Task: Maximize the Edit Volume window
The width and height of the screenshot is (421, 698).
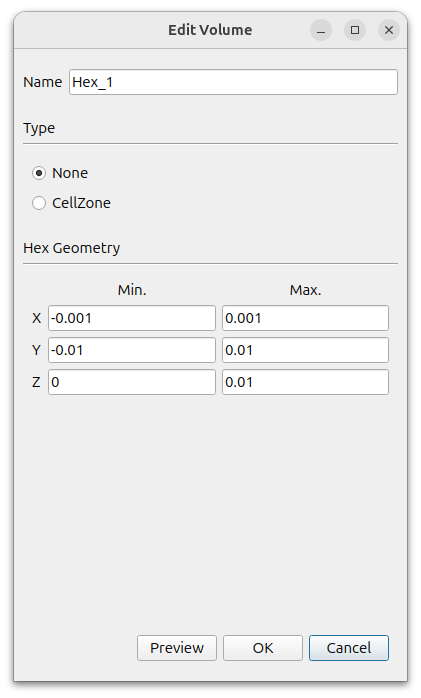Action: (355, 30)
